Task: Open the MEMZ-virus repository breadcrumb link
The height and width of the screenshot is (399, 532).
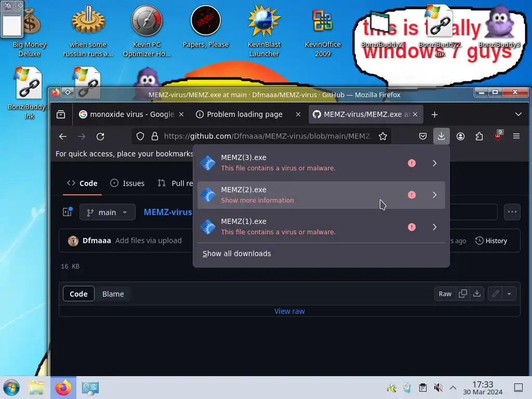Action: pyautogui.click(x=168, y=212)
